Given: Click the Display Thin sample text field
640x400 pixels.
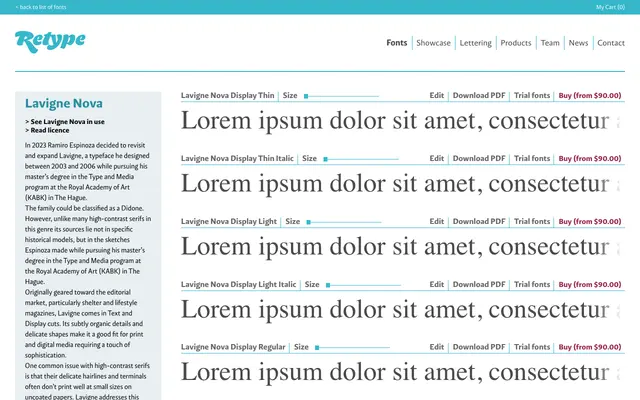Looking at the screenshot, I should pyautogui.click(x=402, y=121).
